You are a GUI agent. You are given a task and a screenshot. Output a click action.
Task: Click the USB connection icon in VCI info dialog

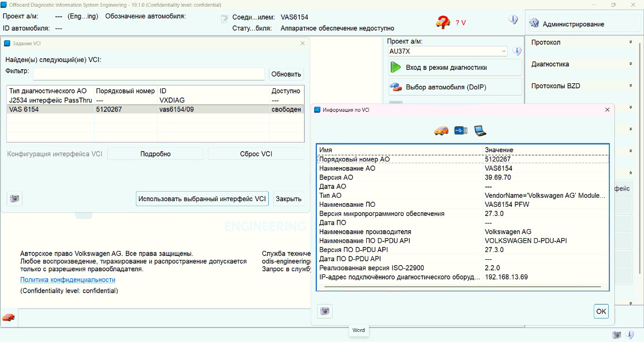(x=461, y=131)
